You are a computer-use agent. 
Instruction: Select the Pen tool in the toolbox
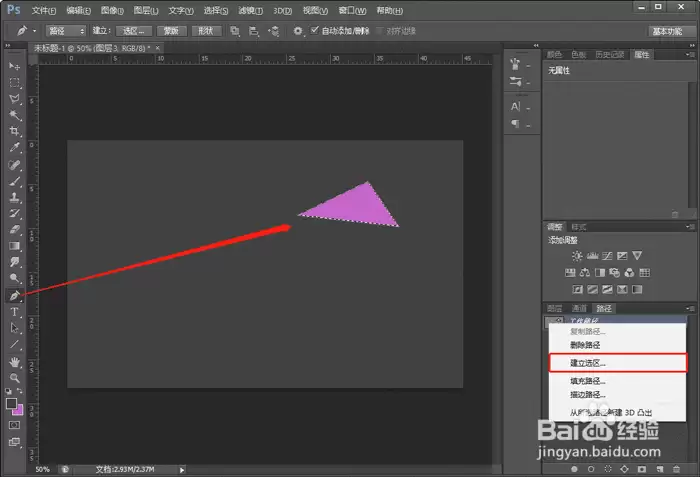[14, 296]
